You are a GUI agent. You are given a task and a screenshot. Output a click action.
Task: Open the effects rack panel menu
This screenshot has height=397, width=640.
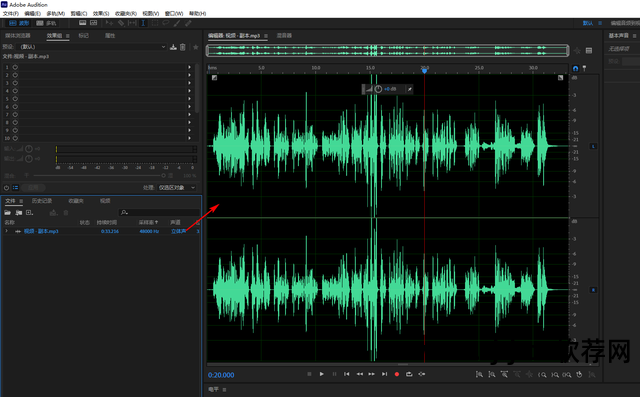(68, 36)
